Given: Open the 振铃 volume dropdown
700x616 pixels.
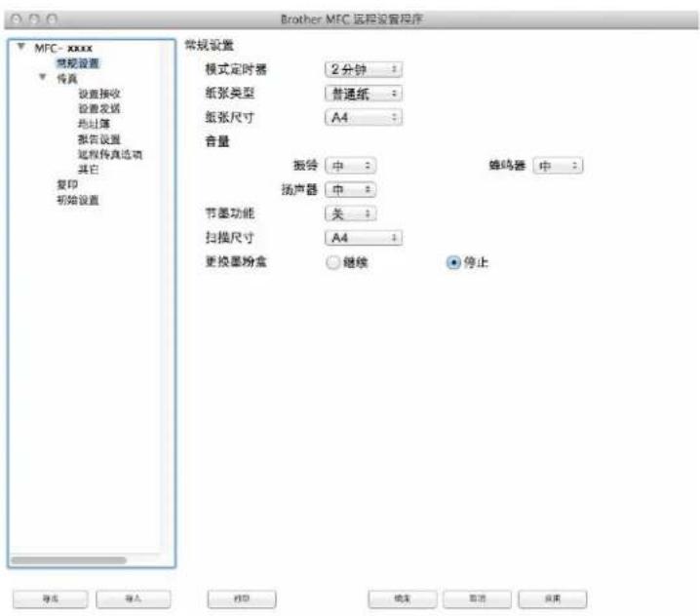Looking at the screenshot, I should 350,166.
